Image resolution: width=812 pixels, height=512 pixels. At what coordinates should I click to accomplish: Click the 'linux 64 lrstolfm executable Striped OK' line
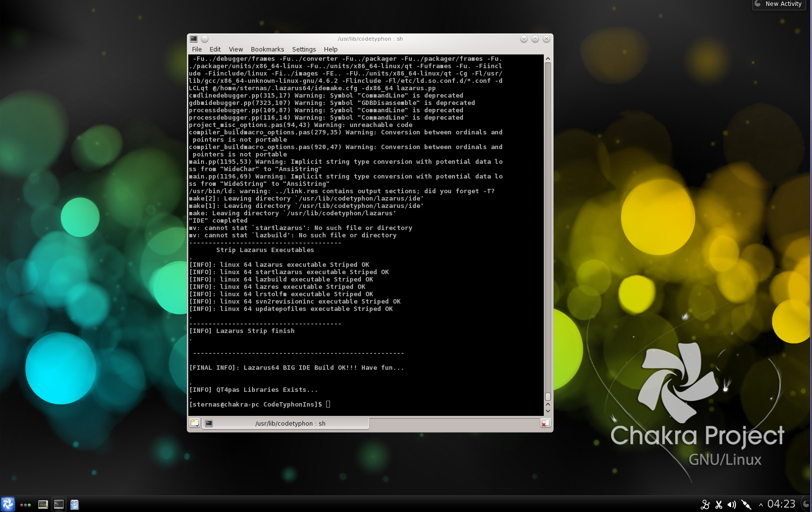[281, 294]
